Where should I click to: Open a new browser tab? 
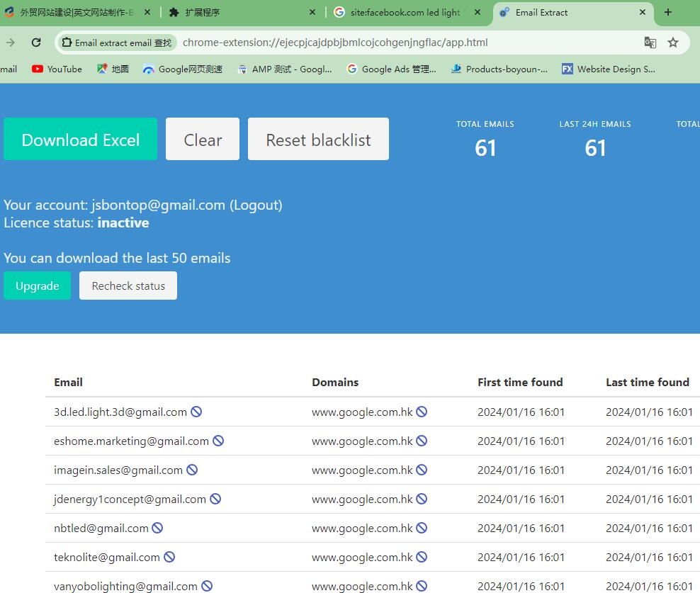tap(667, 12)
